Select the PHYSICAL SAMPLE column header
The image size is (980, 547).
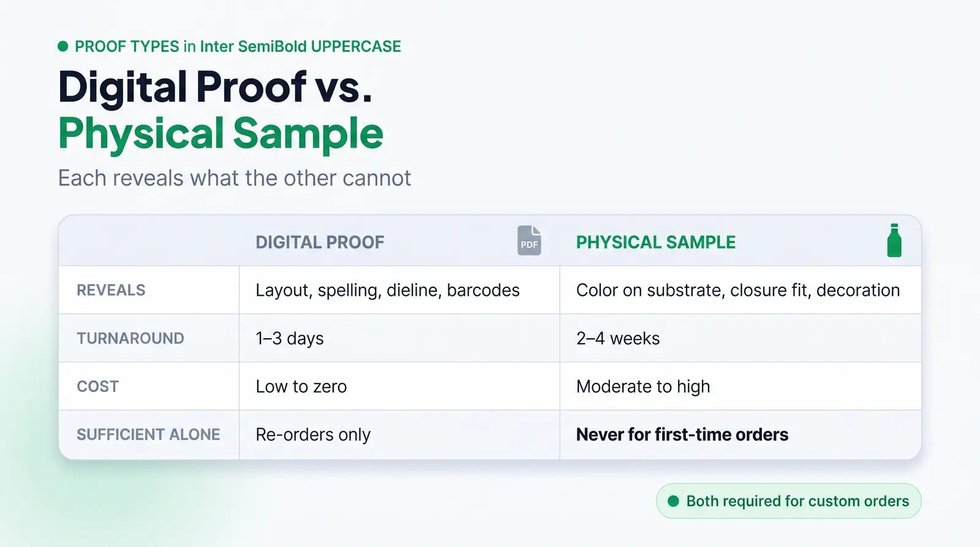click(656, 242)
